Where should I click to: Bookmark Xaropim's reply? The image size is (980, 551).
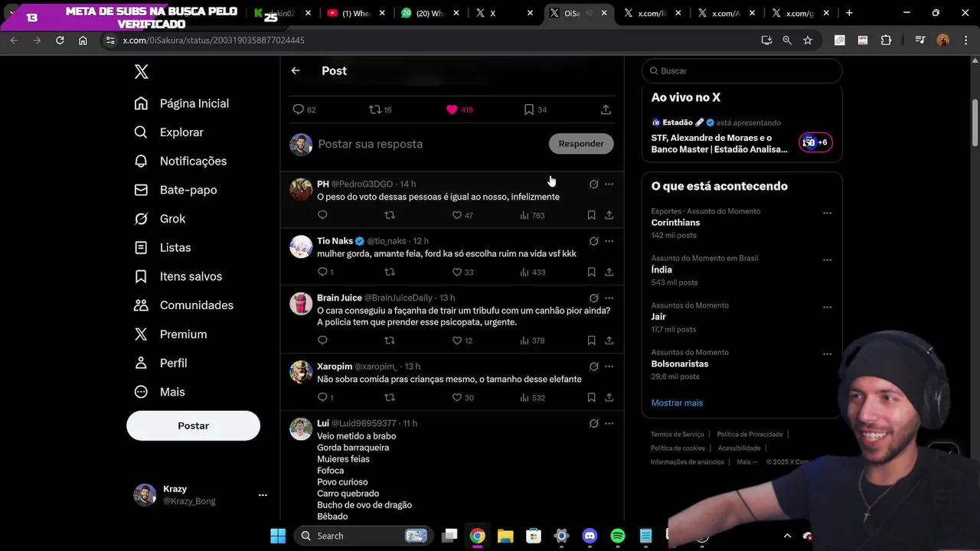pyautogui.click(x=591, y=397)
